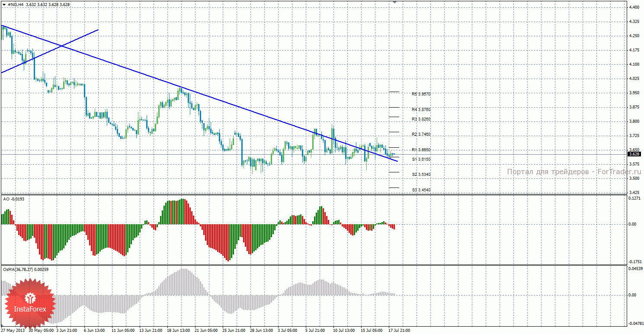Click the 4.400 price scale label
Screen dimensions: 644x334
(634, 7)
